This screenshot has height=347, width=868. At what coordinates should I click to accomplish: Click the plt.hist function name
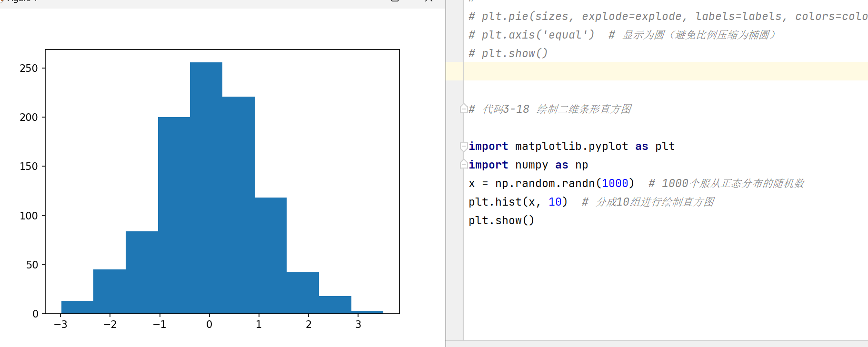(x=495, y=202)
